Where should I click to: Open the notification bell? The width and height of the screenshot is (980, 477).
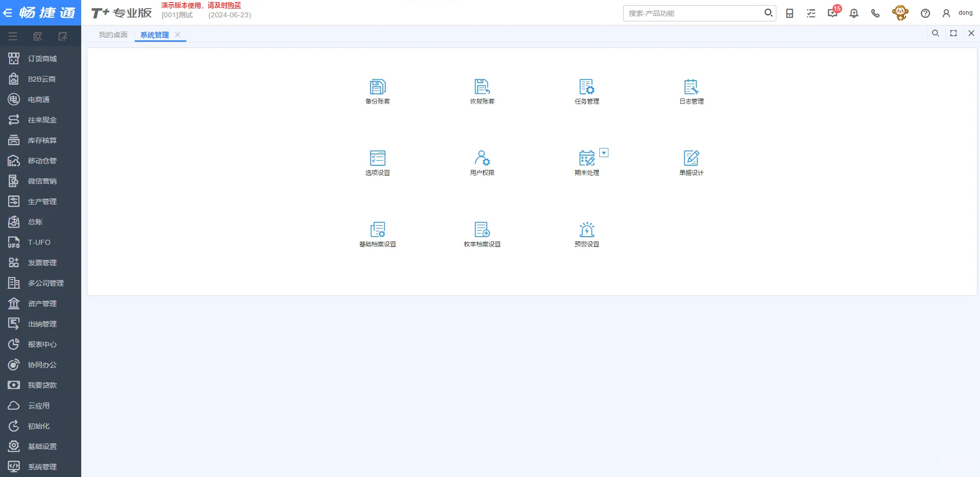point(854,13)
